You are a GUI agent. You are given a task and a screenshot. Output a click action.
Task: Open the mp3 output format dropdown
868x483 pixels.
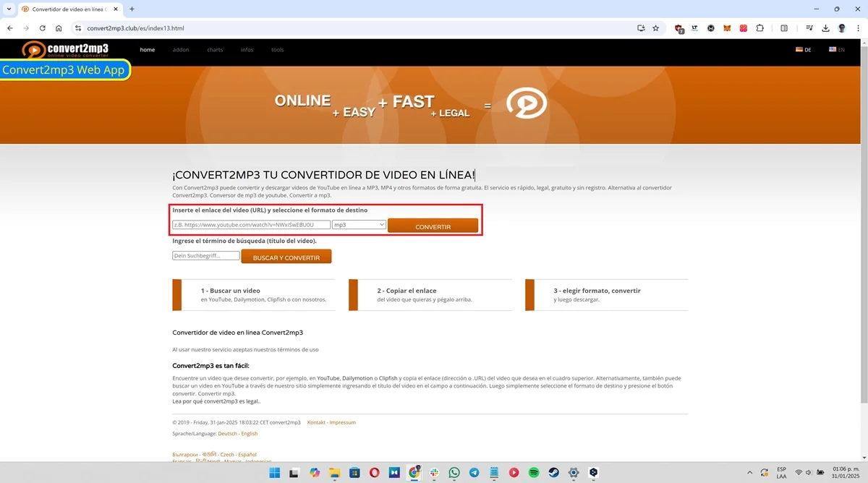(358, 224)
